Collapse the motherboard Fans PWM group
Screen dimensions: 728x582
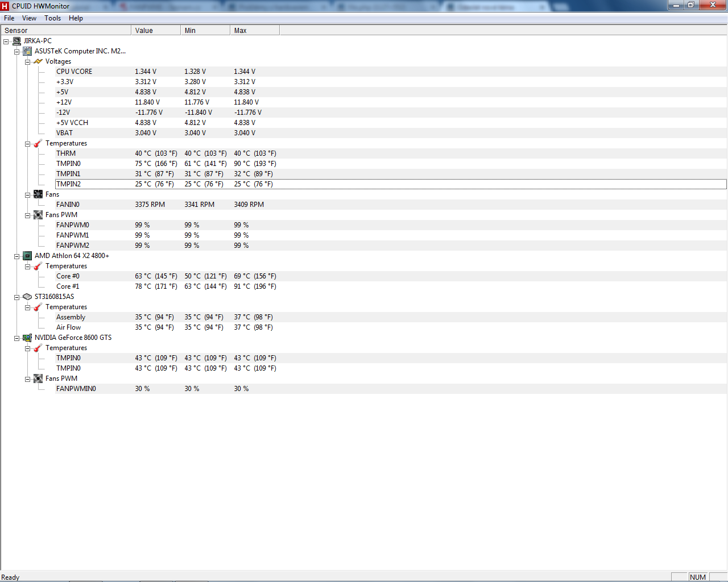click(x=28, y=215)
